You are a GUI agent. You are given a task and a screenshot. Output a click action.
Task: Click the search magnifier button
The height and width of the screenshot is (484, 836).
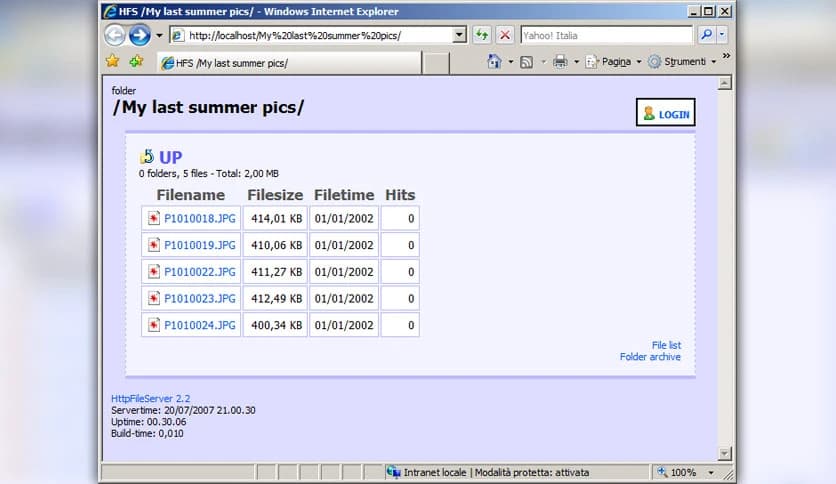click(706, 35)
